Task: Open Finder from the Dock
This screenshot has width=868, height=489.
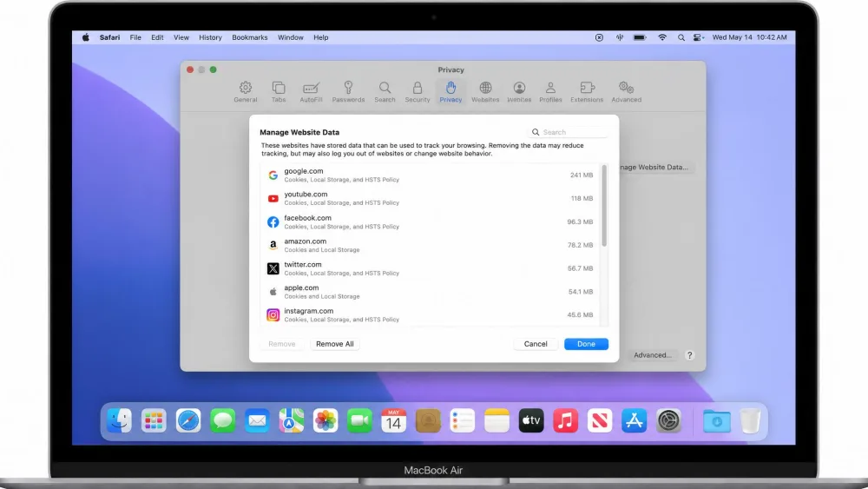Action: coord(120,421)
